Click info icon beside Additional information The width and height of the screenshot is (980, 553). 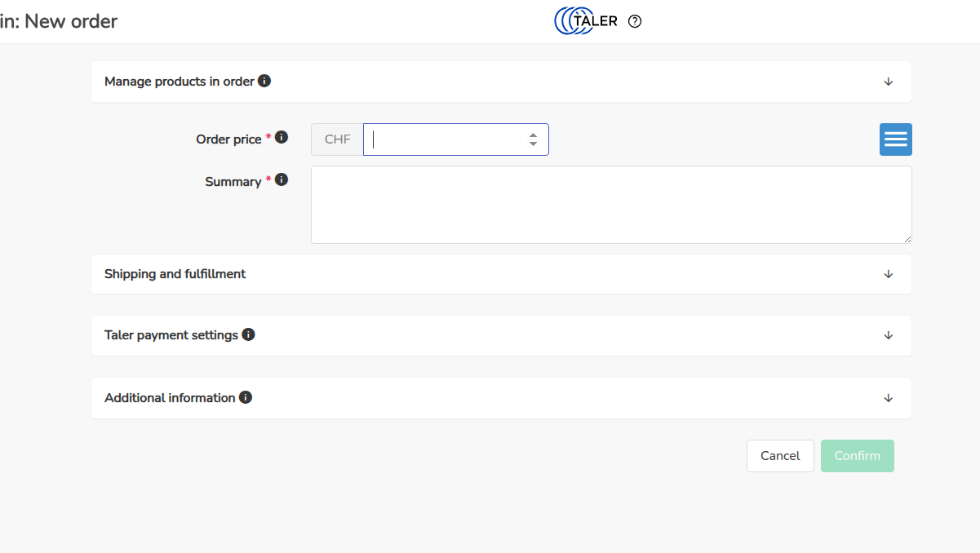click(246, 397)
